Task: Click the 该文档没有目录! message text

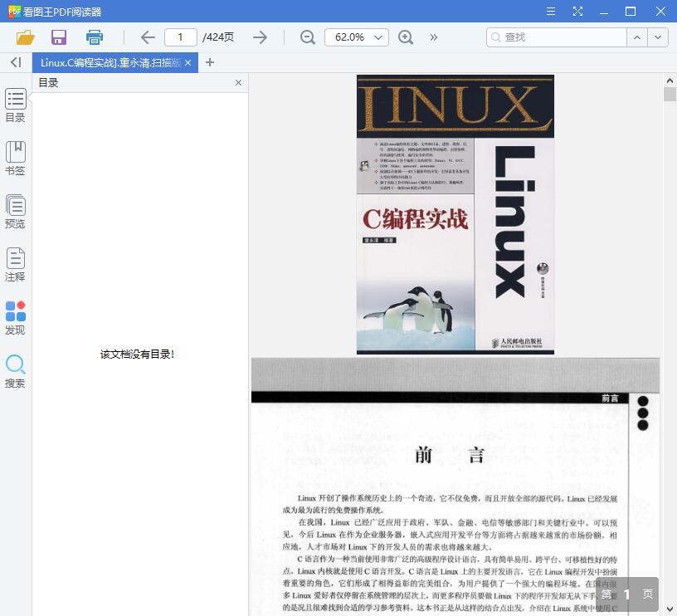Action: click(x=137, y=354)
